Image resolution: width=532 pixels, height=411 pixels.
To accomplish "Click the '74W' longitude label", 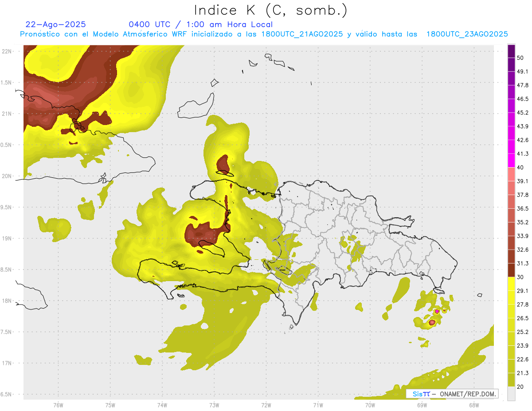I will [162, 405].
